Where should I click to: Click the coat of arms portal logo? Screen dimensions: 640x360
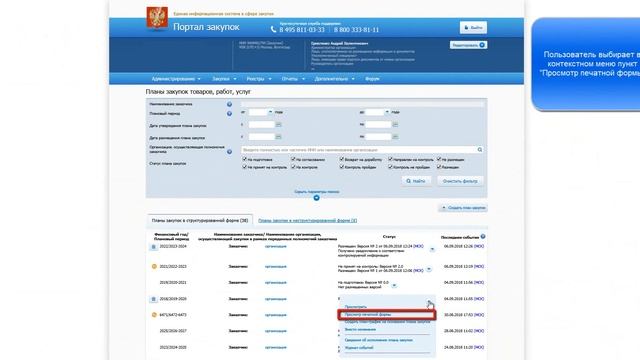(157, 18)
